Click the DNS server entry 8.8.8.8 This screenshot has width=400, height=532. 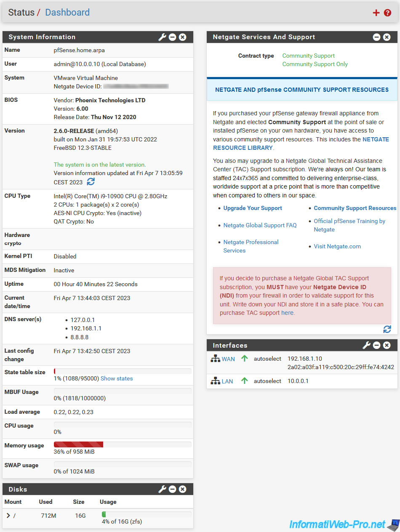click(80, 337)
